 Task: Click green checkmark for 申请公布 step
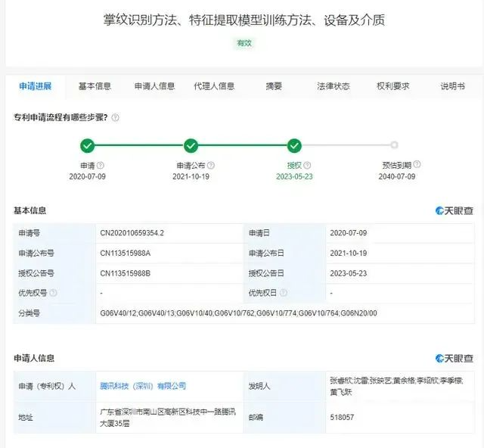(x=191, y=145)
